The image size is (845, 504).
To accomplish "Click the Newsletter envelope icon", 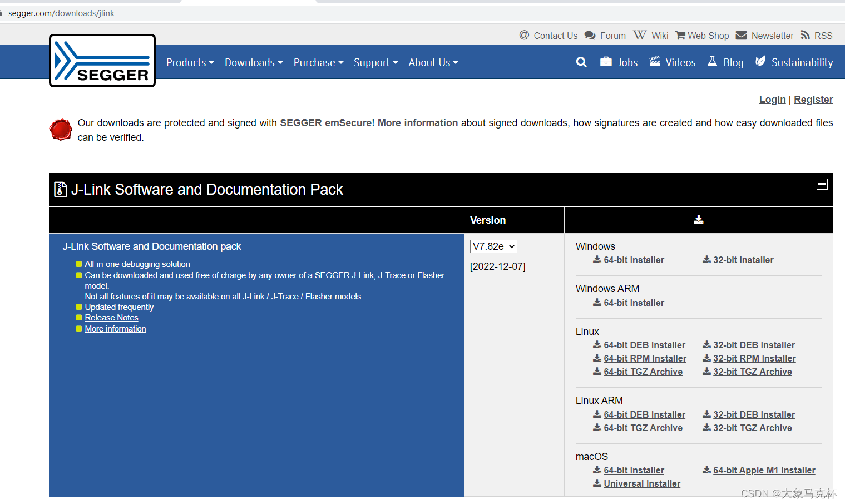I will [x=741, y=36].
